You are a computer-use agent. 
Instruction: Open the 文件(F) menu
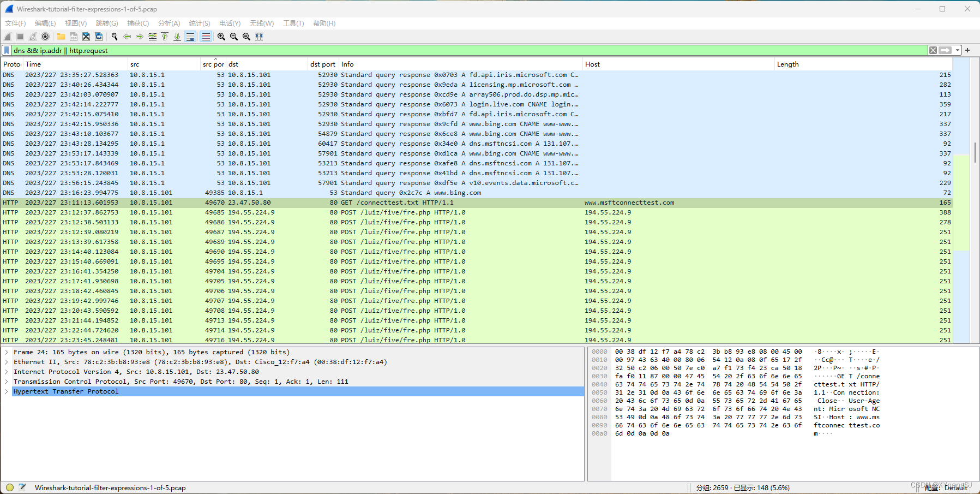pyautogui.click(x=15, y=23)
